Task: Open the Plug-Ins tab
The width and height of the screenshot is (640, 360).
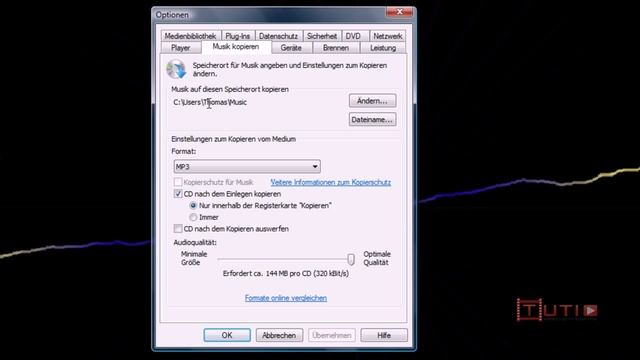Action: [x=238, y=36]
